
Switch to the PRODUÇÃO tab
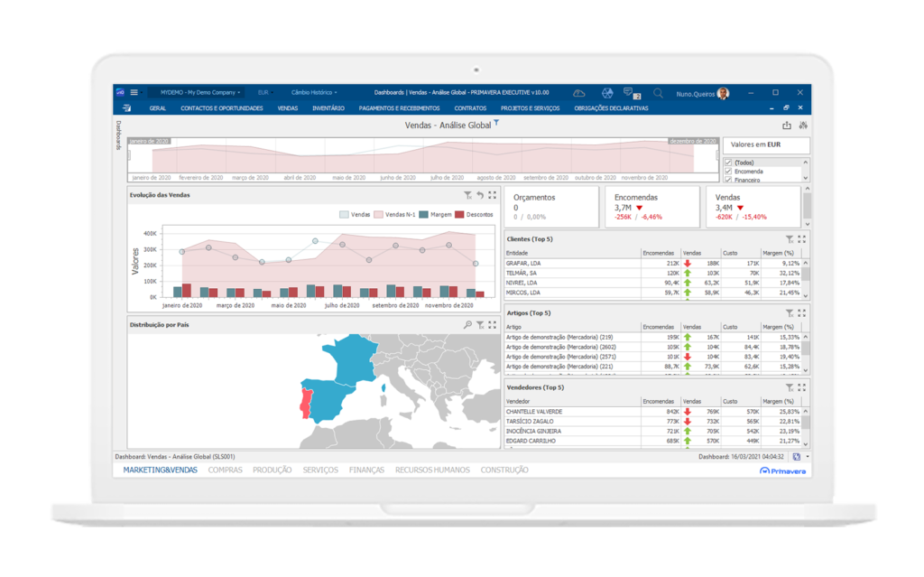click(x=273, y=470)
